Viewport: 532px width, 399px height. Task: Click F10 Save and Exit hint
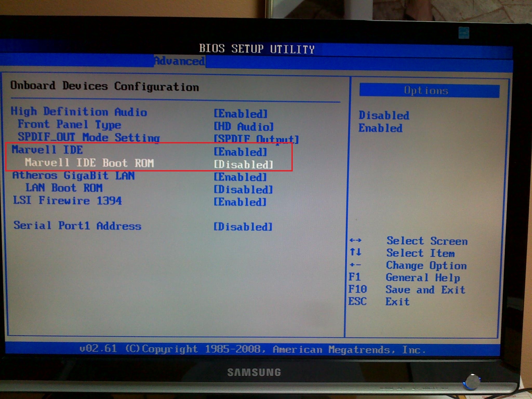358,289
